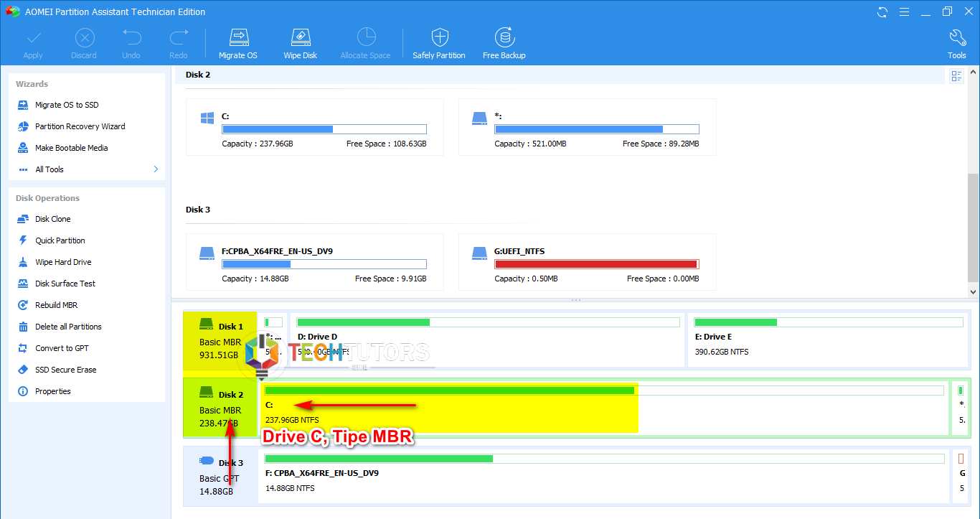The height and width of the screenshot is (519, 980).
Task: Click upper pane vertical scrollbar
Action: 974,227
